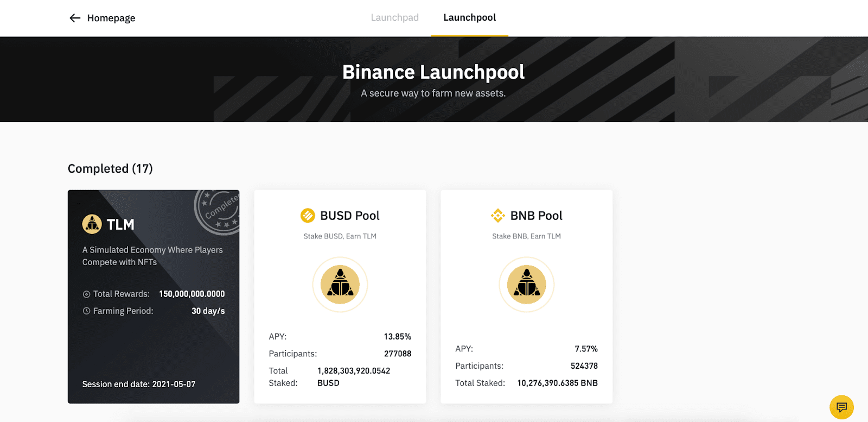
Task: Click the BUSD Pool Participants label
Action: tap(293, 354)
